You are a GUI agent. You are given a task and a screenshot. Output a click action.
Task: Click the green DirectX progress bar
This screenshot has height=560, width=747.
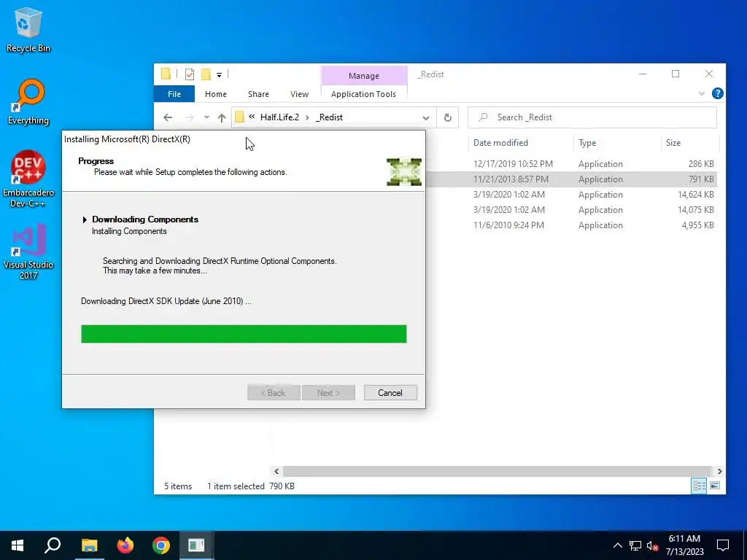coord(244,334)
